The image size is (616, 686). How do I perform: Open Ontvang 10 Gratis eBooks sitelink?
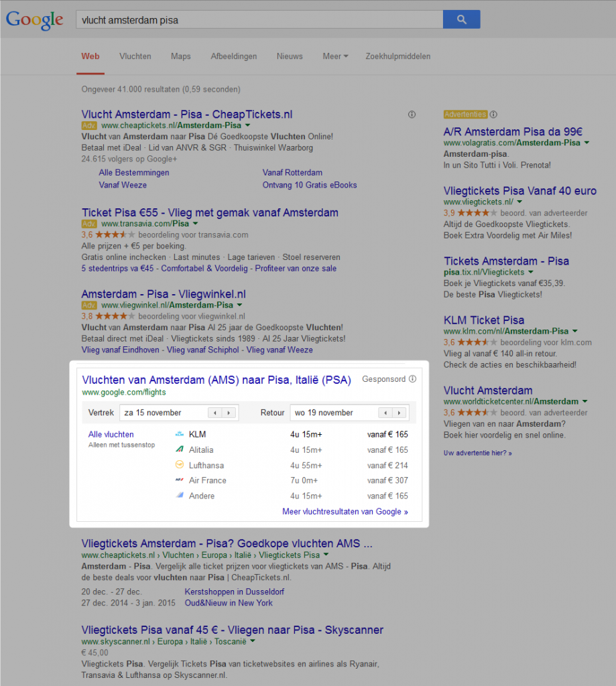pyautogui.click(x=310, y=185)
